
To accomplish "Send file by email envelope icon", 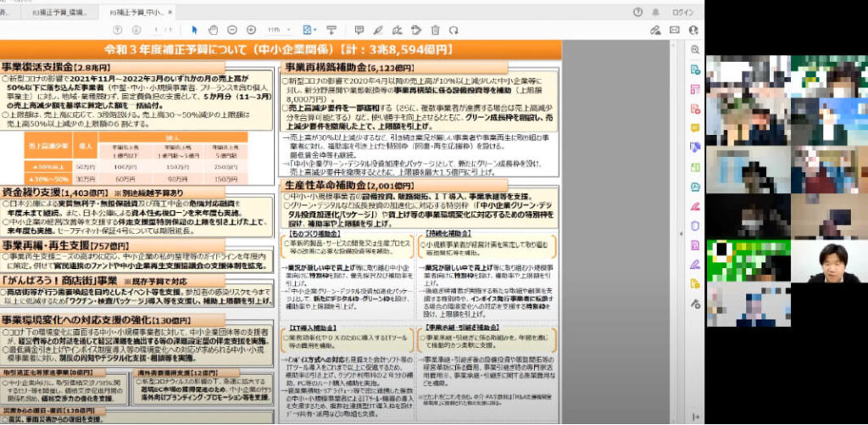I will click(674, 30).
